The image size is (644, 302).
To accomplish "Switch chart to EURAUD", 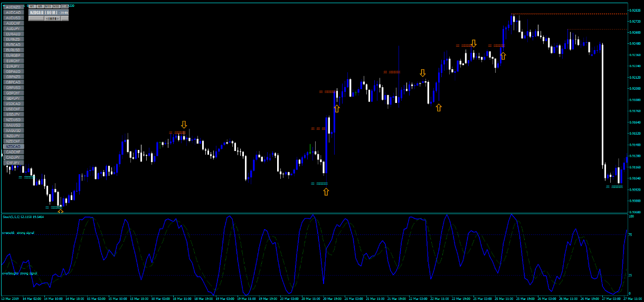I will pyautogui.click(x=13, y=34).
